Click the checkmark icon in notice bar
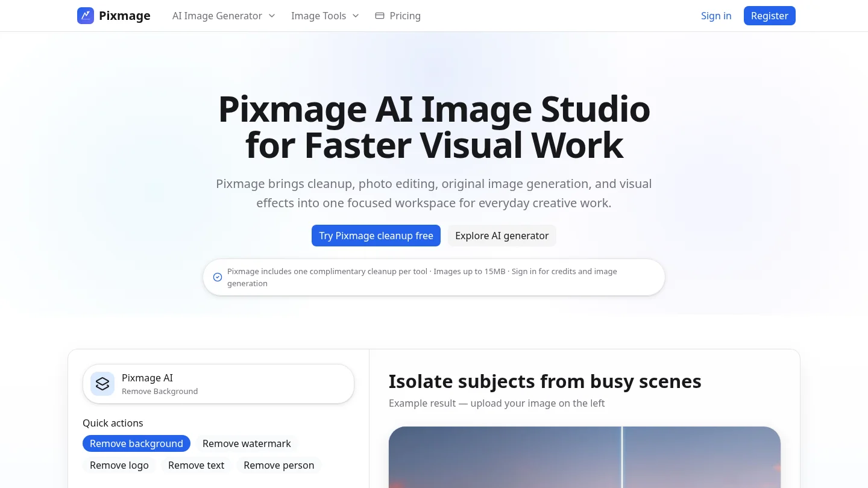Viewport: 868px width, 488px height. point(218,277)
